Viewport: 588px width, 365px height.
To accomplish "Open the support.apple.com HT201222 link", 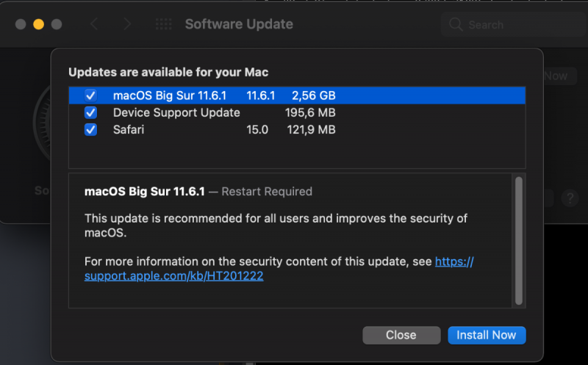I will click(x=173, y=276).
